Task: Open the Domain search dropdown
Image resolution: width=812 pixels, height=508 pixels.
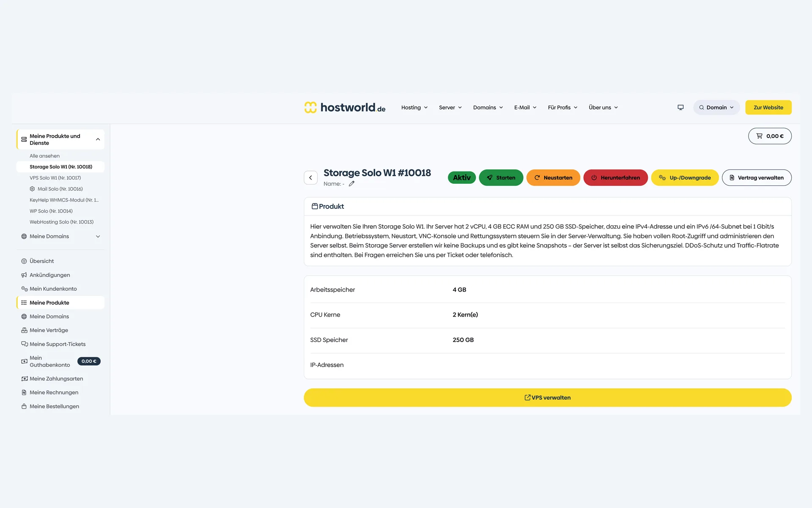Action: tap(716, 108)
